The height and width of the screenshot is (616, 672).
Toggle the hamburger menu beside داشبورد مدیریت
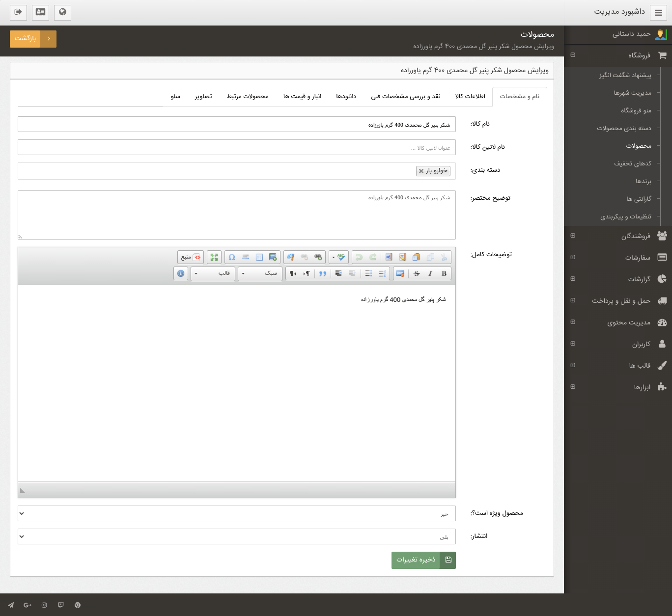pos(658,13)
